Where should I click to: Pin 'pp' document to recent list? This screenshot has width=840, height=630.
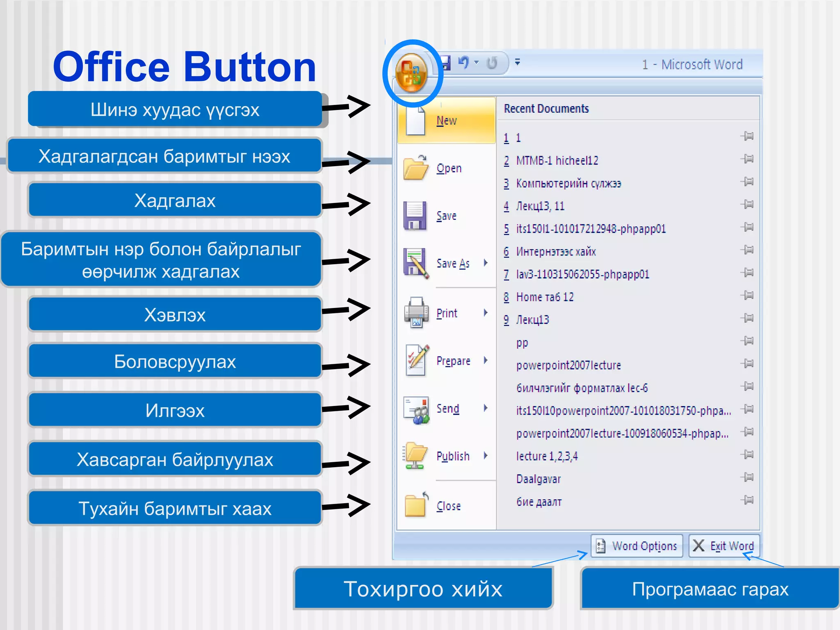tap(747, 341)
